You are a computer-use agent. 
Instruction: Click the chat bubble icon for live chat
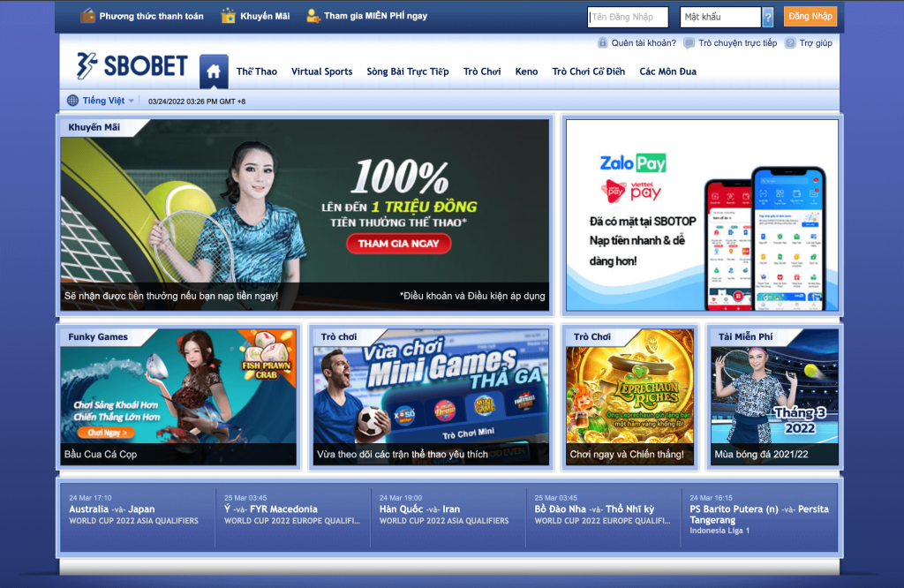pos(689,42)
